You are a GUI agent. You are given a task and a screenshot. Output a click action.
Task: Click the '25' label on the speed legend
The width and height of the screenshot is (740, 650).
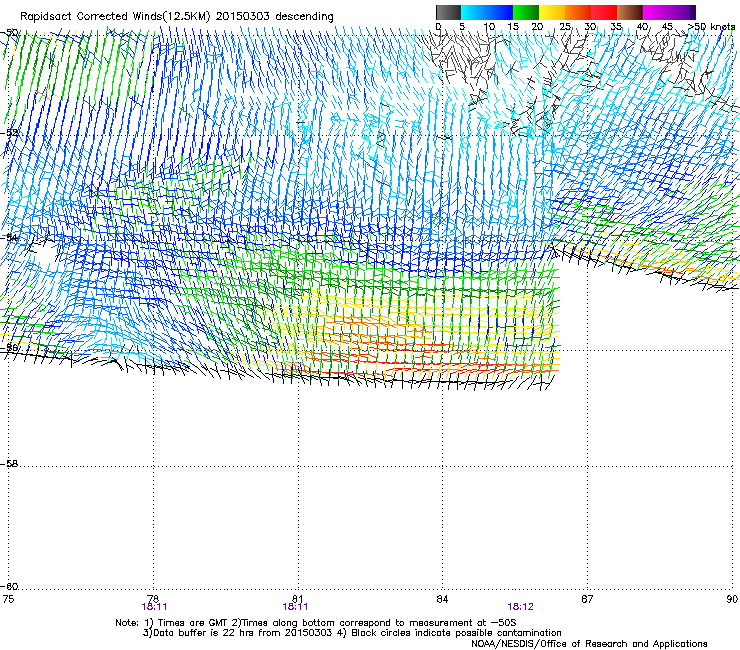coord(565,27)
